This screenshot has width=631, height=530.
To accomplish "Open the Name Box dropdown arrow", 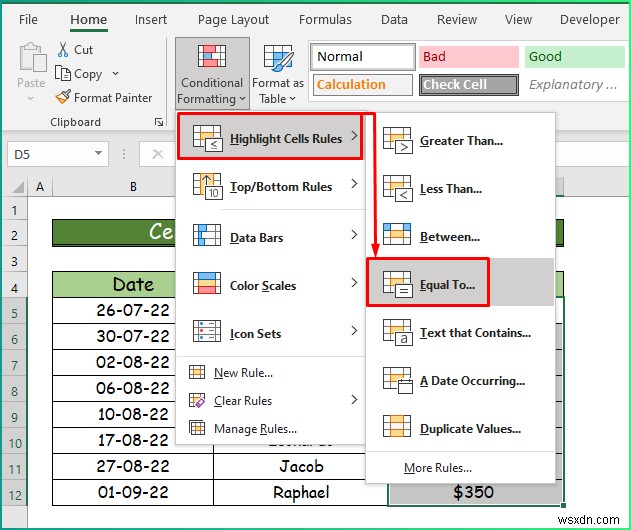I will [98, 153].
